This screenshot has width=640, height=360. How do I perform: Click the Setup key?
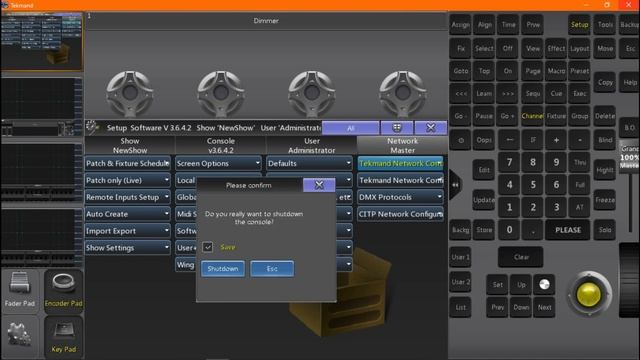point(580,25)
